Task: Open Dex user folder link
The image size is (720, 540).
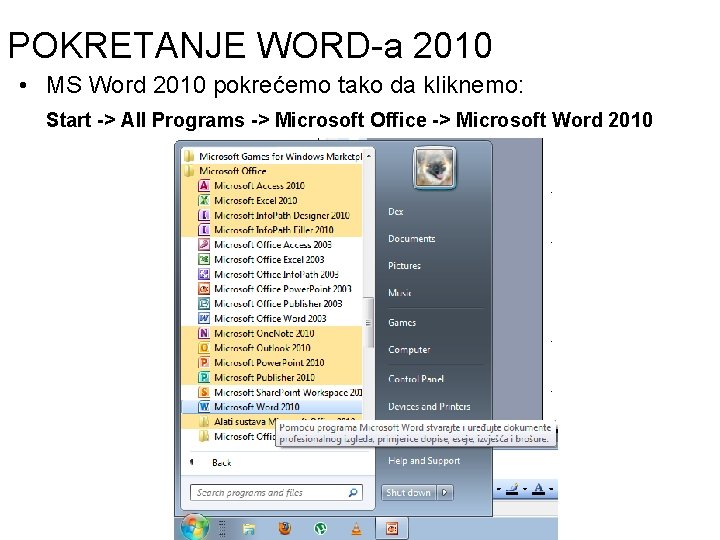Action: pos(395,212)
